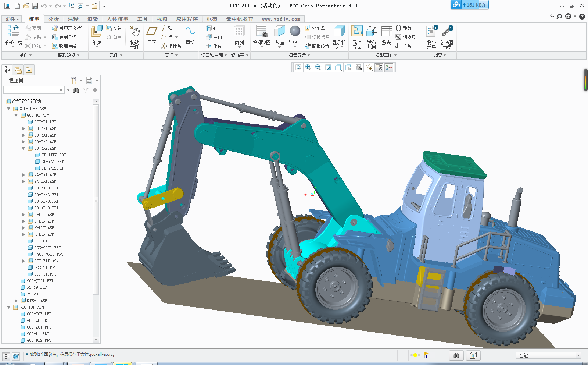Click the 截面 (Section) icon
This screenshot has height=365, width=588.
(x=279, y=36)
